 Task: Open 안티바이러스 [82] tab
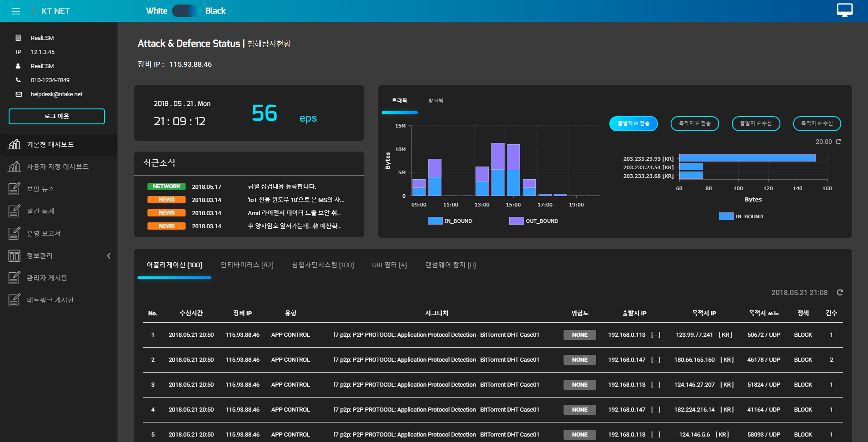coord(247,265)
